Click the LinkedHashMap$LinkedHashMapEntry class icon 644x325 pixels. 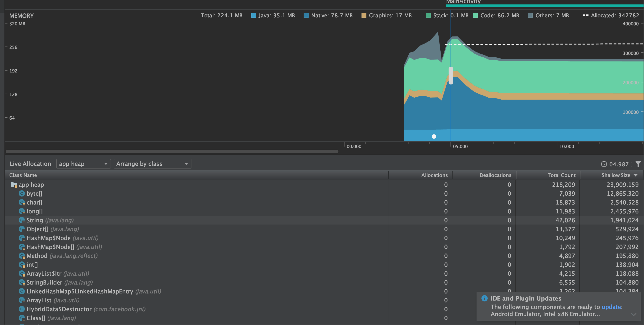coord(22,291)
